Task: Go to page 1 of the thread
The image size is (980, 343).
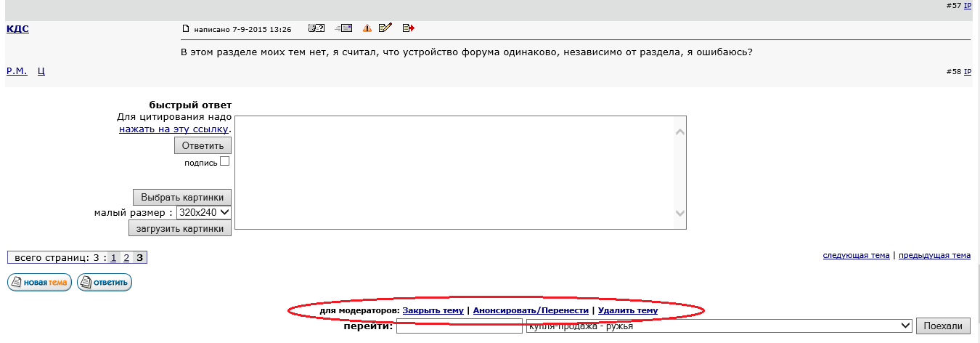Action: tap(113, 257)
